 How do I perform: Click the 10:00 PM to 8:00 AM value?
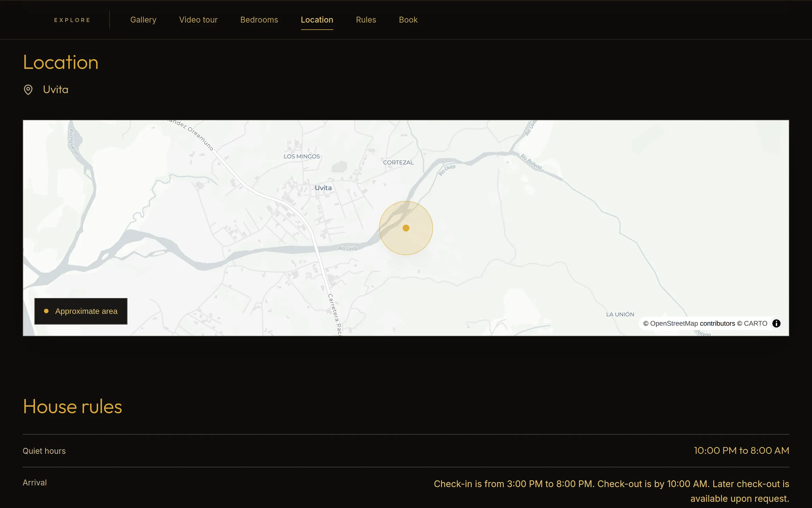(x=742, y=450)
